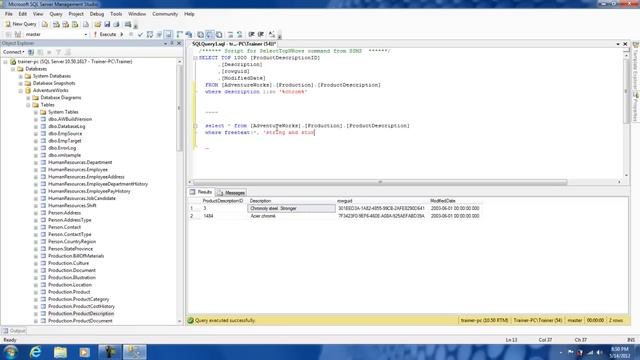Collapse the trainer-pc server node
This screenshot has width=640, height=360.
[6, 62]
